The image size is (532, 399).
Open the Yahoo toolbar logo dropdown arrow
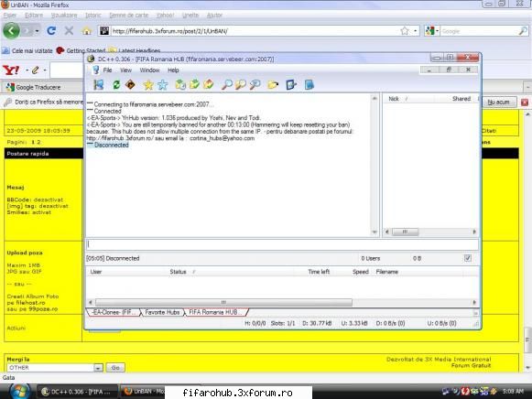point(27,70)
